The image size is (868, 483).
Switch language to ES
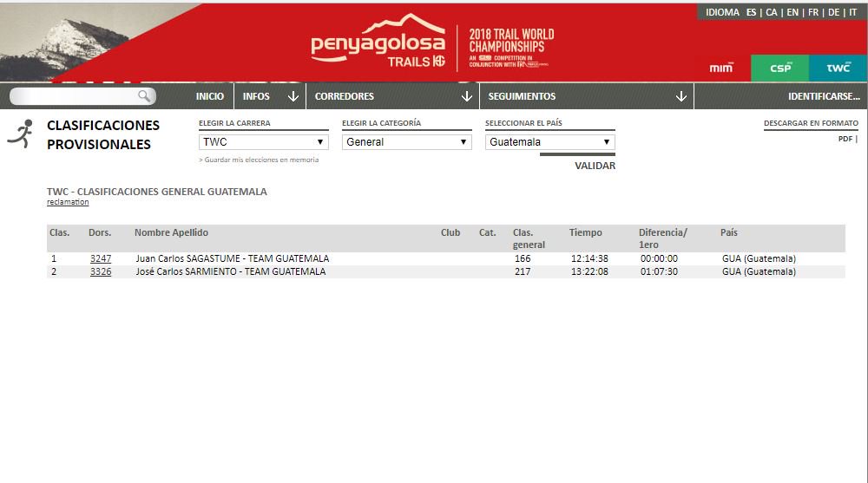[751, 12]
